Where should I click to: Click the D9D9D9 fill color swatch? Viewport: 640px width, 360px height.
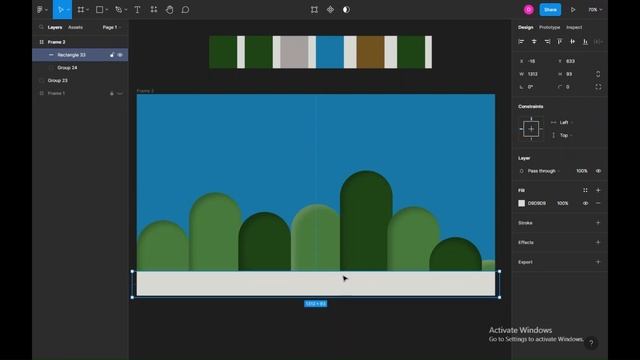click(521, 203)
